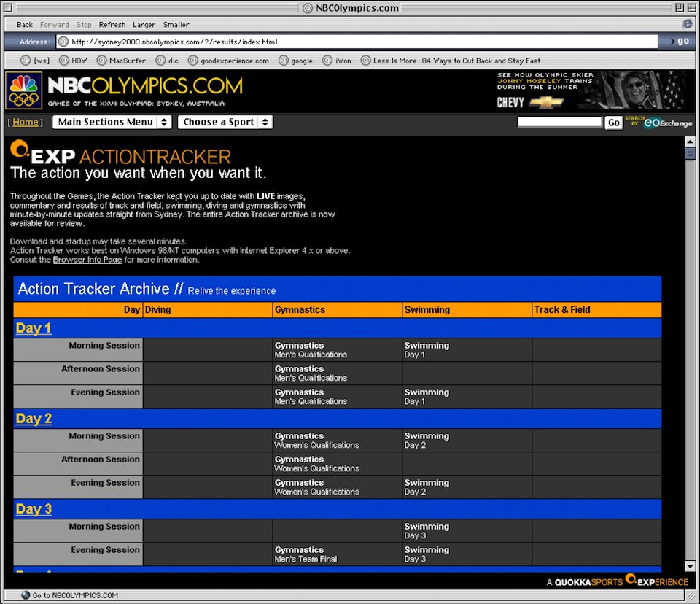Click Larger to increase text size
700x604 pixels.
(x=144, y=25)
